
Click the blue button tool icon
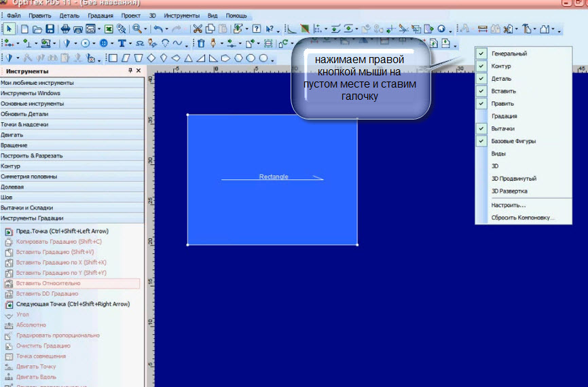point(104,43)
